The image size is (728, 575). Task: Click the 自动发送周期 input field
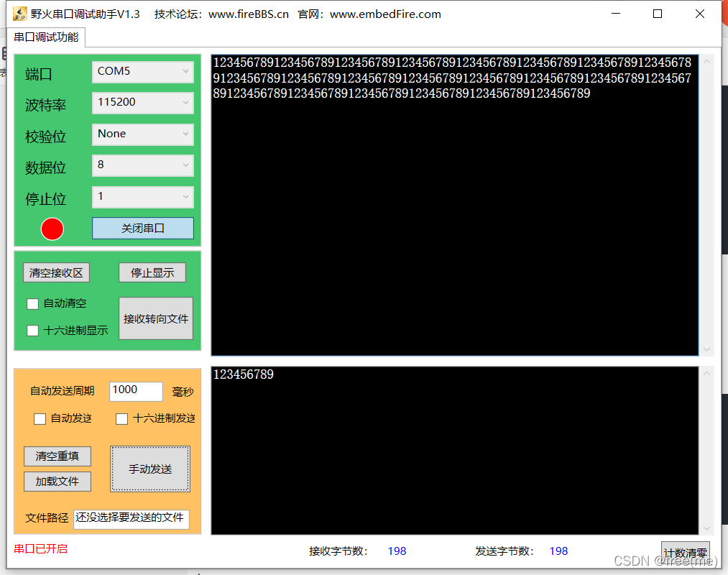(136, 390)
